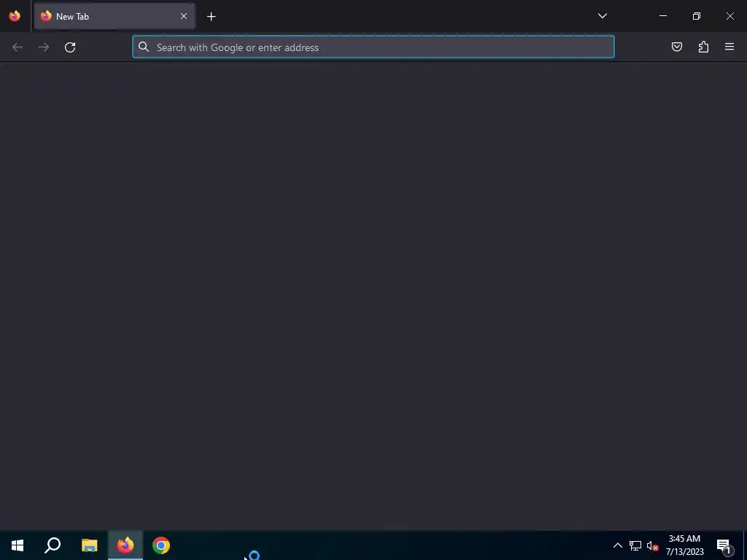
Task: Restore down the Firefox window
Action: point(697,16)
